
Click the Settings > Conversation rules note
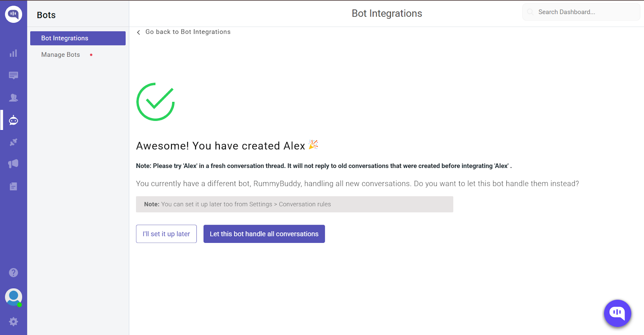click(x=295, y=204)
